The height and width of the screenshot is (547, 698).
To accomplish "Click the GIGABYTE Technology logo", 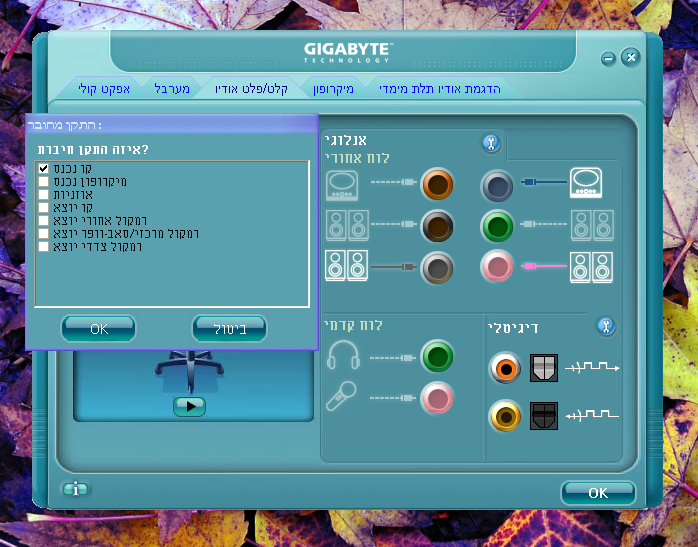I will pos(349,53).
